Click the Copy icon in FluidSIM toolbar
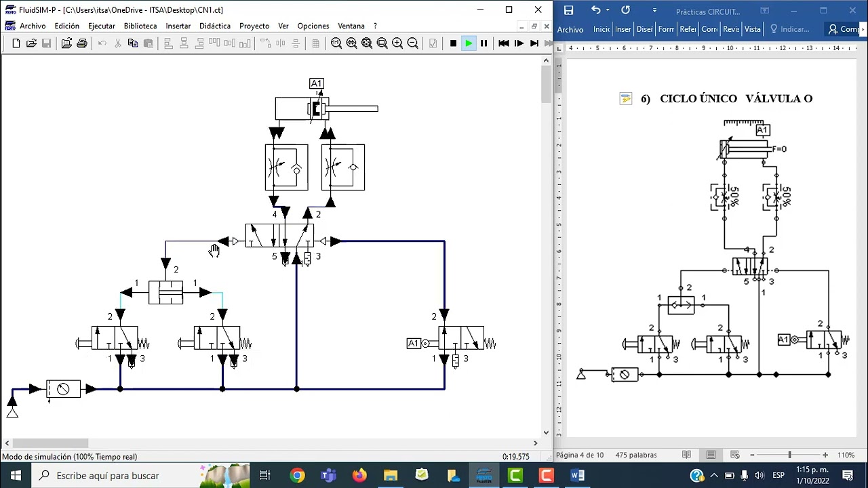The width and height of the screenshot is (868, 488). [x=133, y=43]
